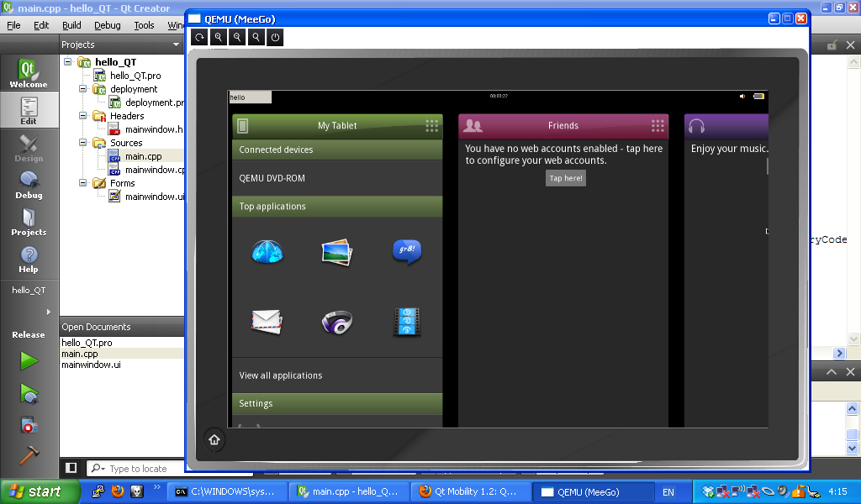861x504 pixels.
Task: Tap View all applications
Action: coord(337,375)
